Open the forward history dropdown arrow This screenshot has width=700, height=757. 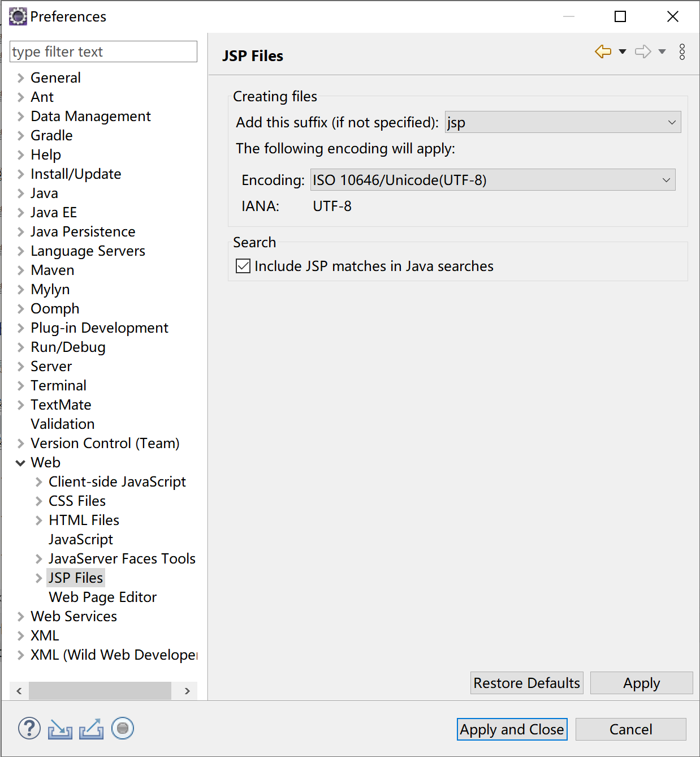(x=662, y=51)
